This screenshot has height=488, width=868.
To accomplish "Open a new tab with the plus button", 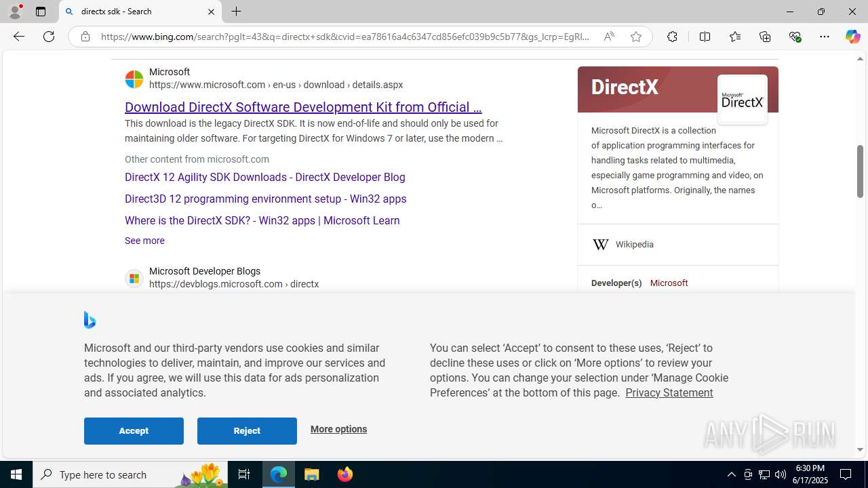I will tap(236, 12).
